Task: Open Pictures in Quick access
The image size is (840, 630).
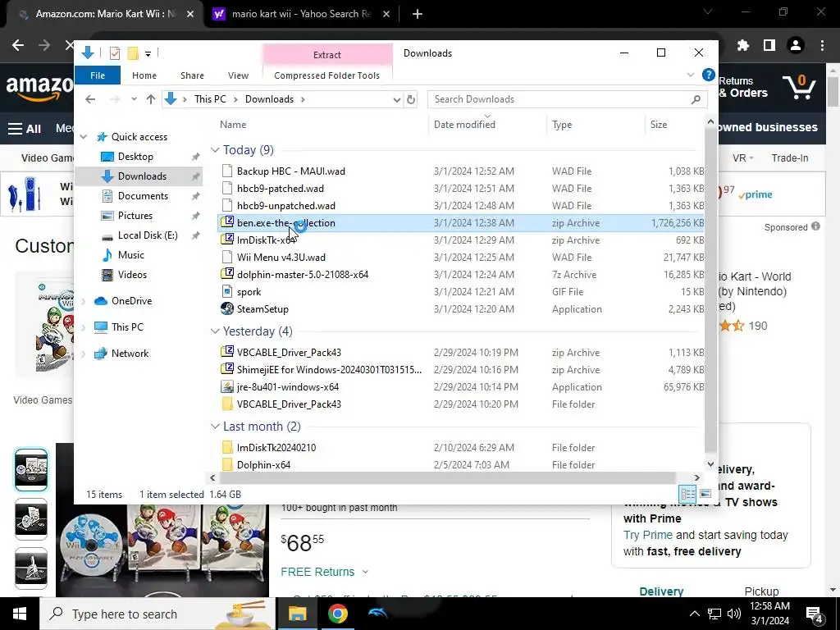Action: pos(135,216)
